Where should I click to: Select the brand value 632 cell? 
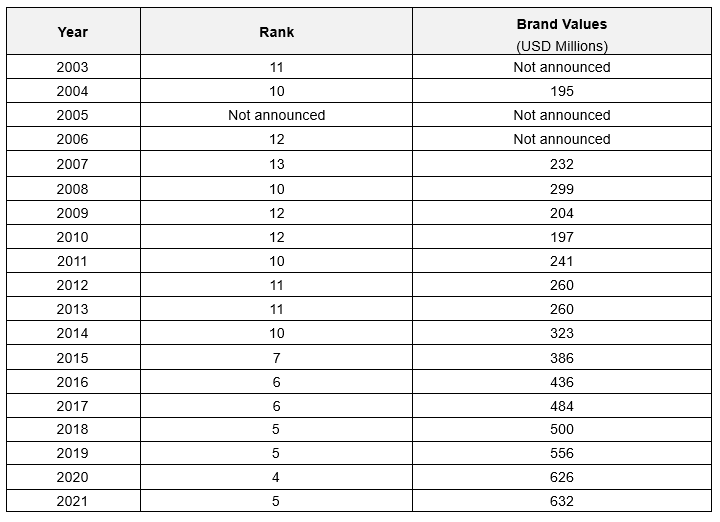[562, 501]
